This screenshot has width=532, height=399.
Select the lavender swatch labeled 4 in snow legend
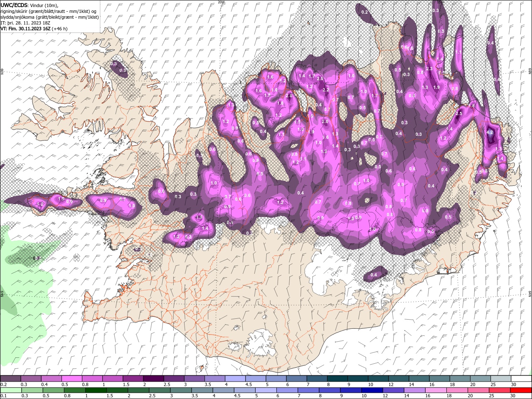click(x=235, y=379)
